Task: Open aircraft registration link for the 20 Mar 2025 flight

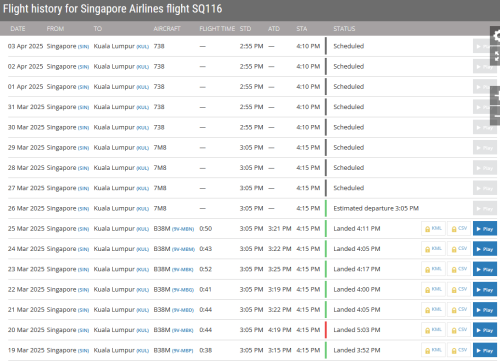Action: [x=183, y=330]
